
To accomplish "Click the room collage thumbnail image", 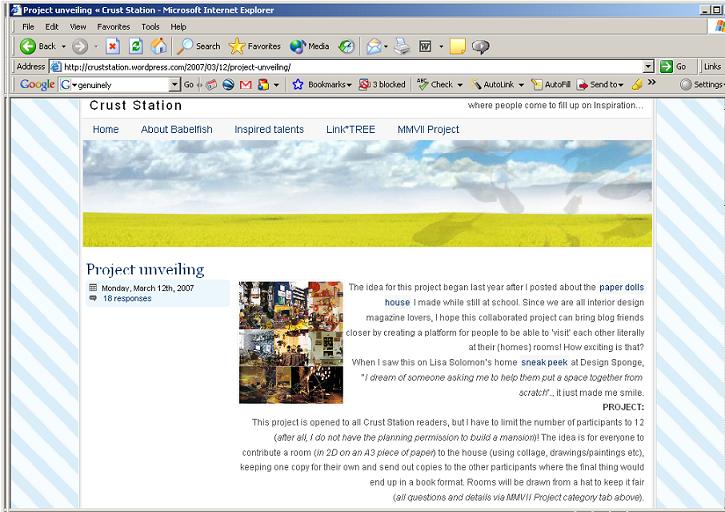I will pos(291,342).
